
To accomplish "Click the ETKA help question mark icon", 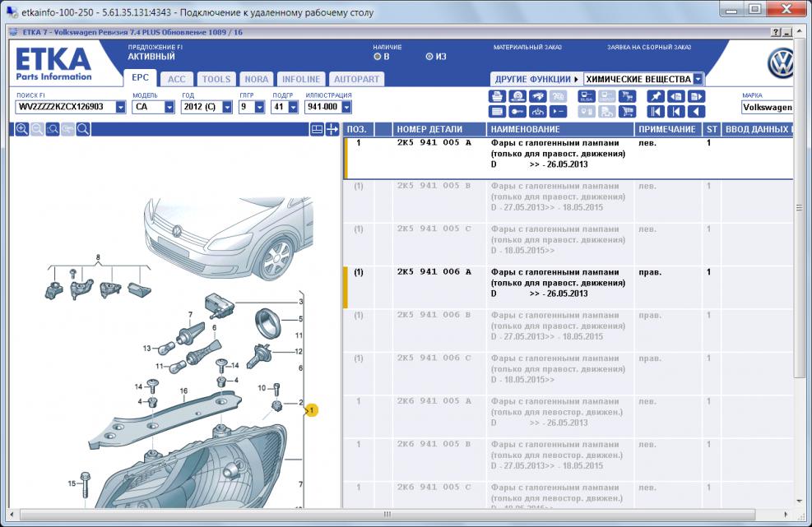I will point(775,32).
